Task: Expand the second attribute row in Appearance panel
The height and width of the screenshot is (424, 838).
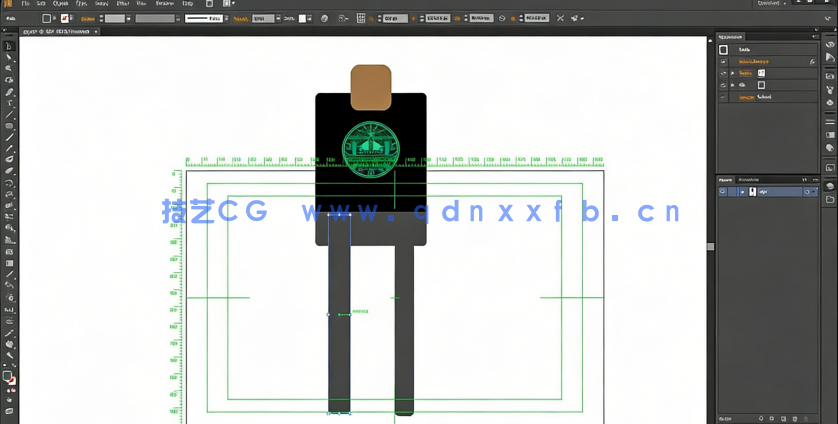Action: [733, 85]
